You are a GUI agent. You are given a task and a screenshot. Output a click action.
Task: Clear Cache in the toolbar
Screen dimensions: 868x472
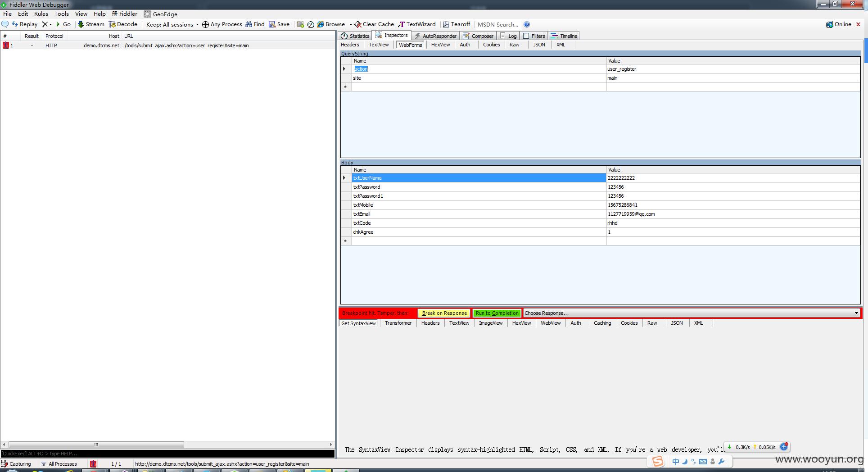pyautogui.click(x=374, y=24)
